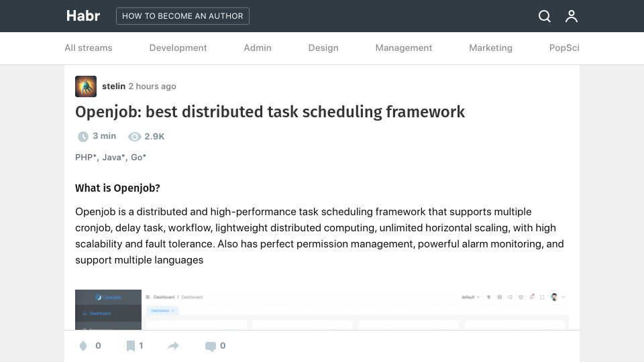Open the All streams tab

tap(89, 48)
